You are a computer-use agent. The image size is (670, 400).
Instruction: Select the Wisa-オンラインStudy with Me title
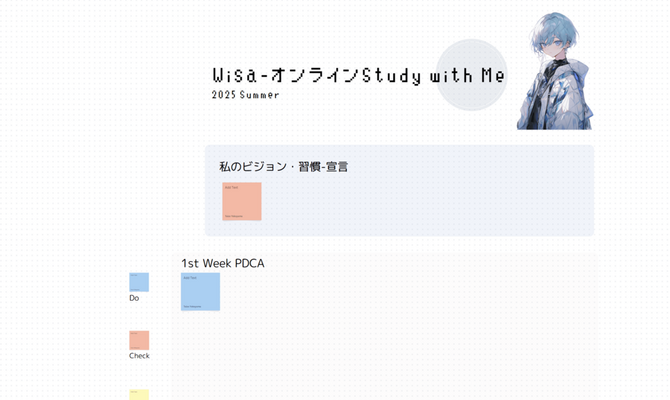[x=358, y=77]
